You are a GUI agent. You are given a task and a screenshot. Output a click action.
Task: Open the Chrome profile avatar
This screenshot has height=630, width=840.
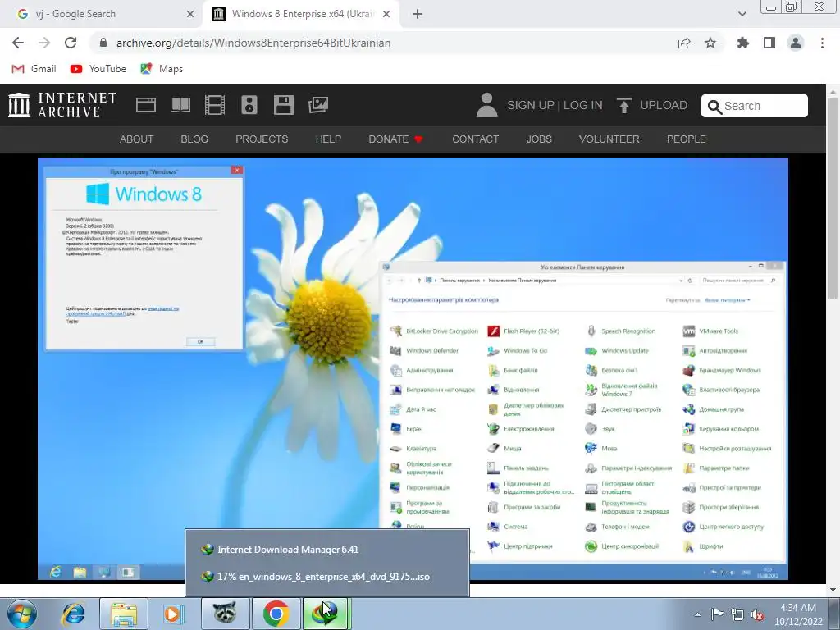(796, 43)
